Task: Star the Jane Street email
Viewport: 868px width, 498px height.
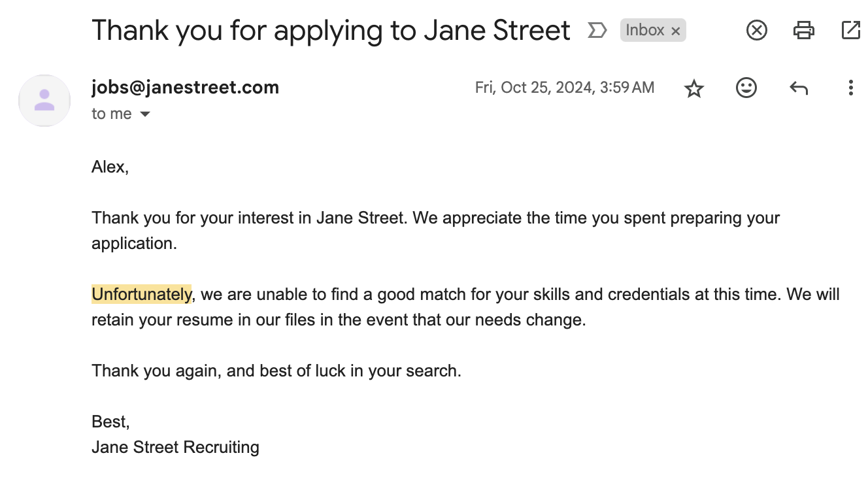Action: (693, 88)
